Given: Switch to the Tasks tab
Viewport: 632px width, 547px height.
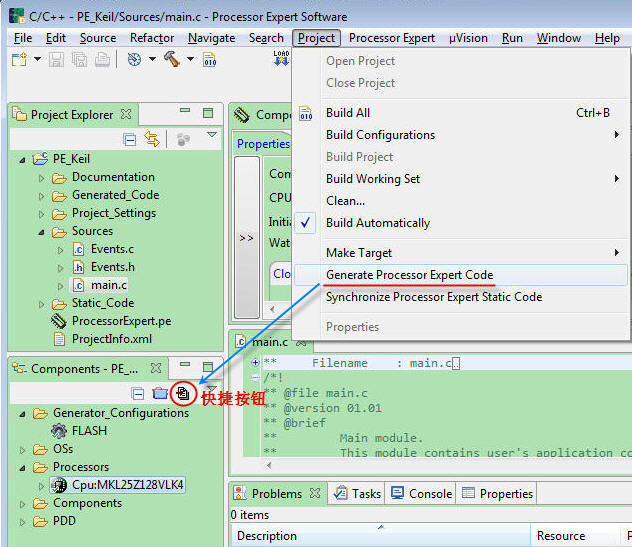Looking at the screenshot, I should 358,493.
